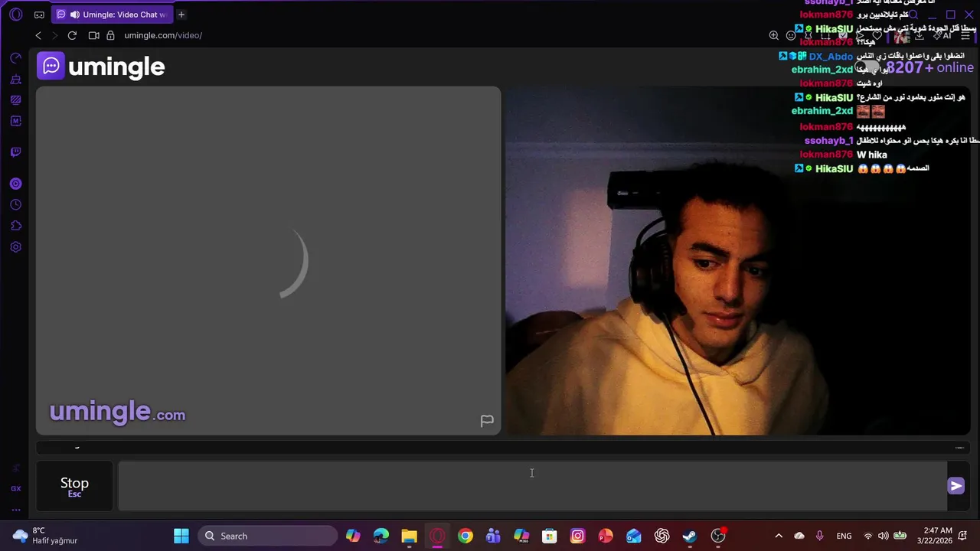Image resolution: width=980 pixels, height=551 pixels.
Task: Report stranger using flag icon
Action: pos(487,420)
